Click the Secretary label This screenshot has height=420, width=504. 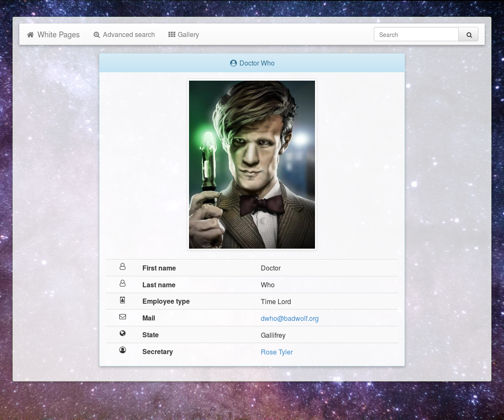click(157, 352)
